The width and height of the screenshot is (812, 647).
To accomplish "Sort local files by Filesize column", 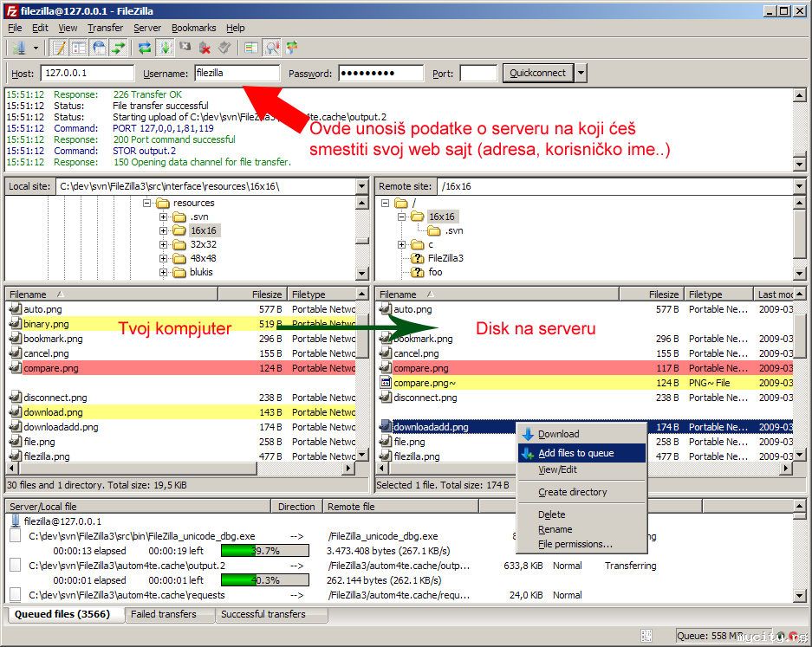I will 252,294.
